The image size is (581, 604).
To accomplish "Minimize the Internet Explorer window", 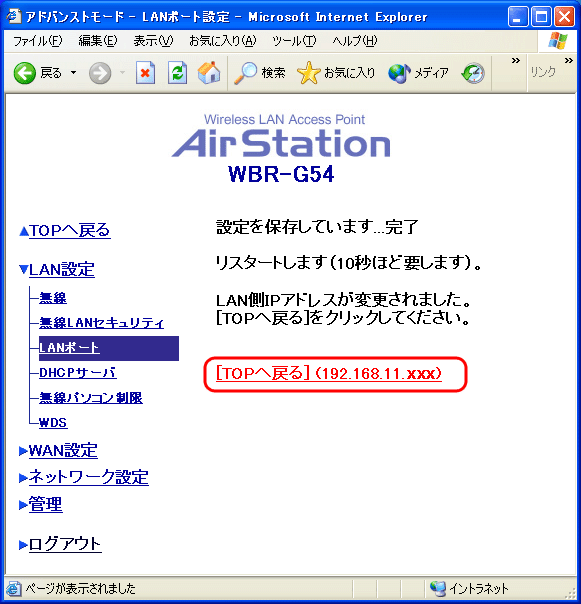I will [x=518, y=17].
